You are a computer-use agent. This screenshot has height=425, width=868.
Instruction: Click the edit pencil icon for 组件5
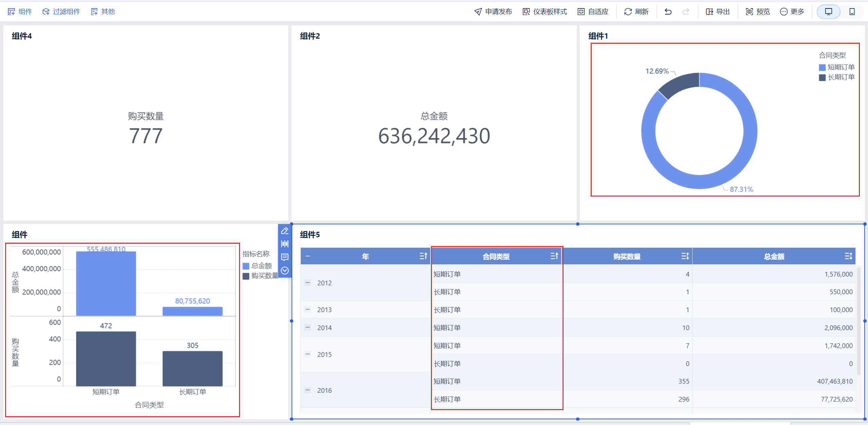(x=285, y=231)
